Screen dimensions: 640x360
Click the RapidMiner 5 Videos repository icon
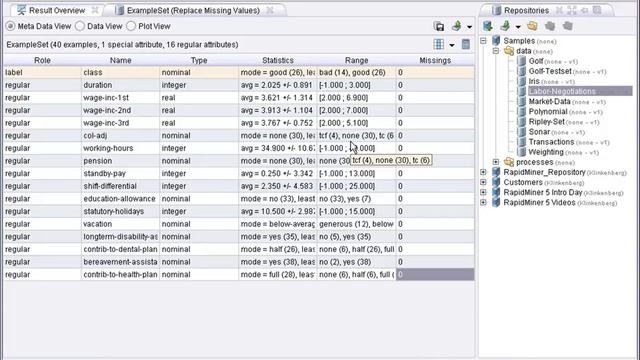496,202
